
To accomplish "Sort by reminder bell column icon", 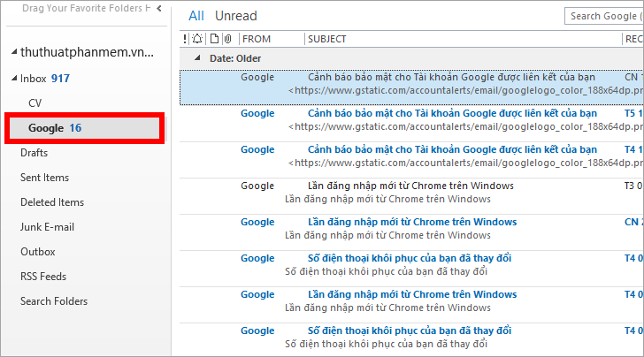I will [x=197, y=39].
